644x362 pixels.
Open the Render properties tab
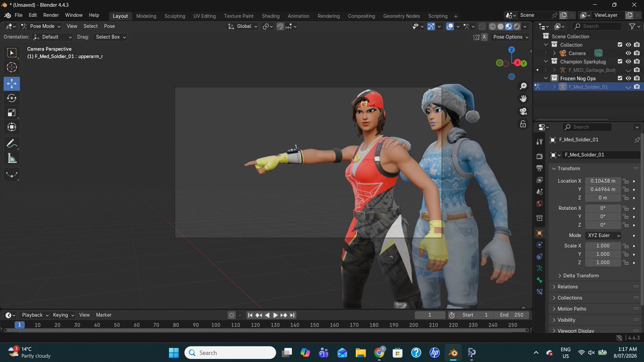point(539,156)
